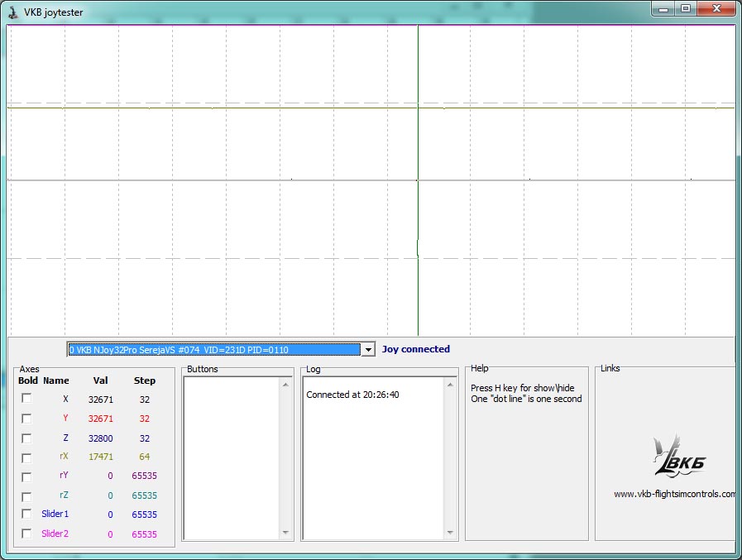
Task: Click the VKB joytester title bar icon
Action: pos(12,12)
